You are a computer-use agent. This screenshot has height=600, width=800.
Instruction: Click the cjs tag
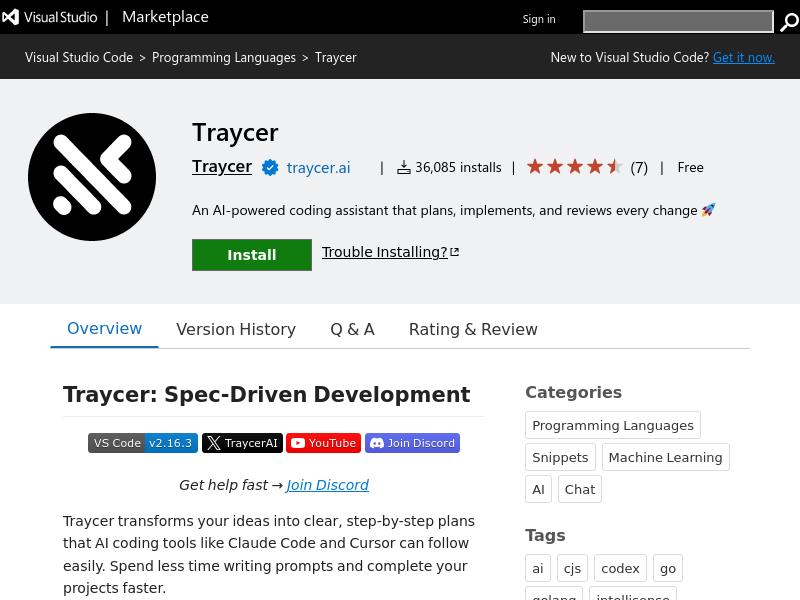pos(572,568)
